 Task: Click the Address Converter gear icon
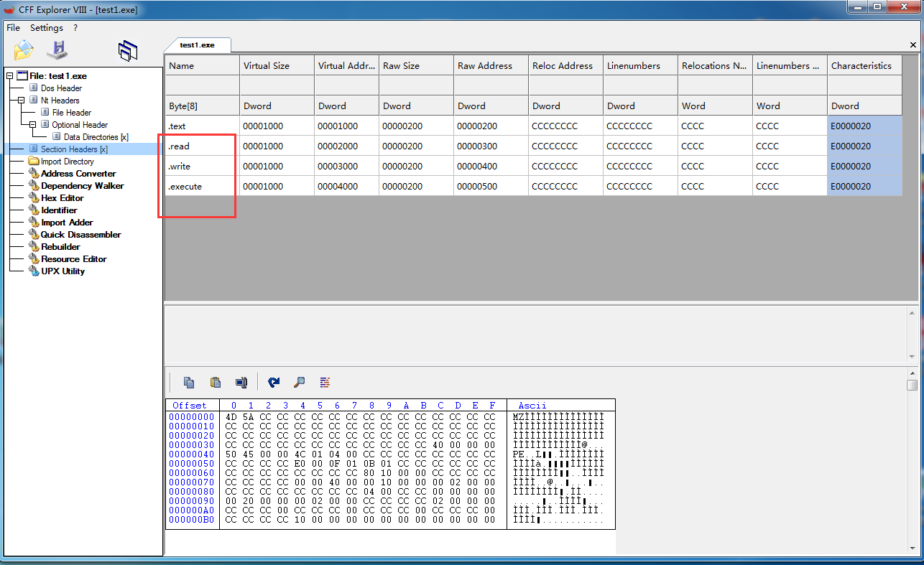coord(34,174)
